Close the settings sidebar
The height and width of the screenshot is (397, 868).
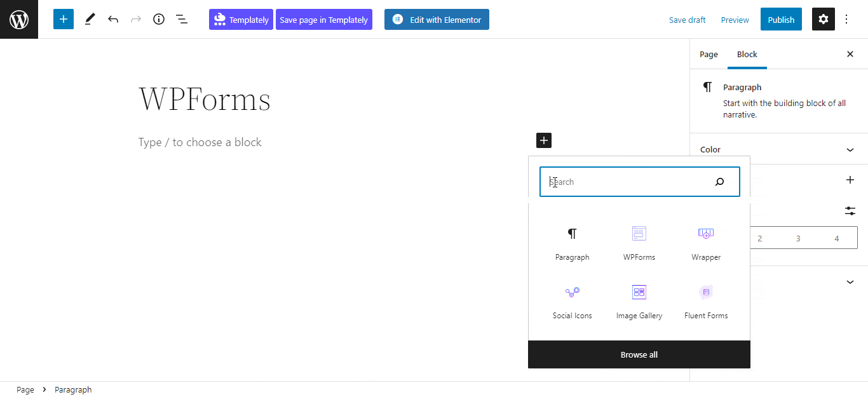coord(850,54)
